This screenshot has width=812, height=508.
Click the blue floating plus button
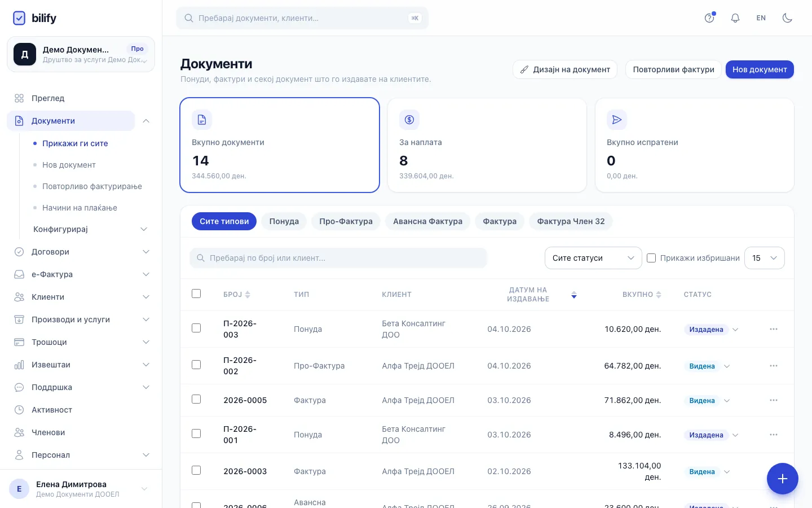pyautogui.click(x=783, y=479)
